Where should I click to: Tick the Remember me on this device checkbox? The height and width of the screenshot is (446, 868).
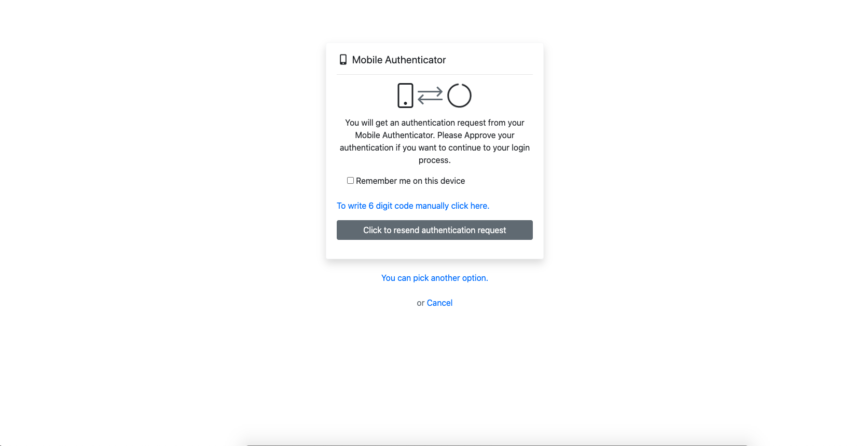click(350, 181)
